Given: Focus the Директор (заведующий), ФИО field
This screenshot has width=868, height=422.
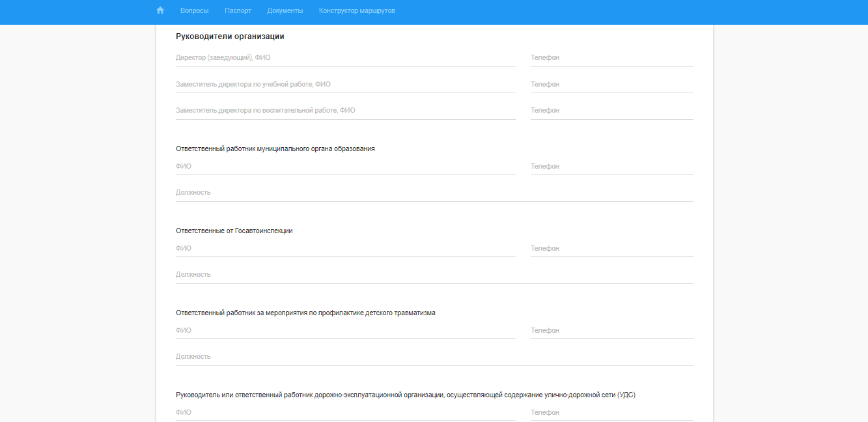Looking at the screenshot, I should 345,58.
